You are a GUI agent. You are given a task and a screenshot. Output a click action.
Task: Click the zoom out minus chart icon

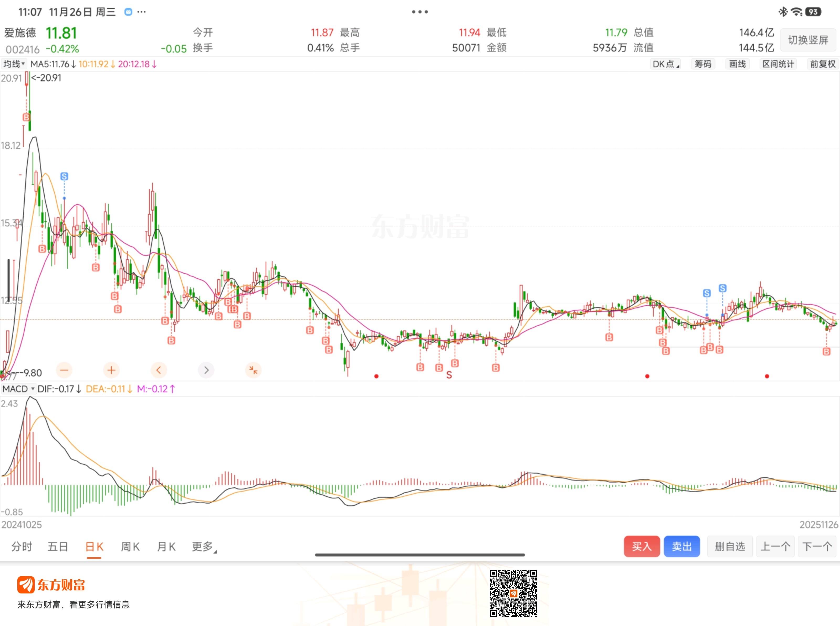[64, 370]
